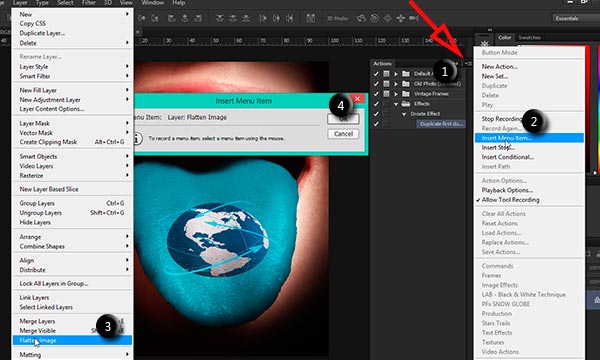Click the Old Photo set folder icon

[x=406, y=84]
